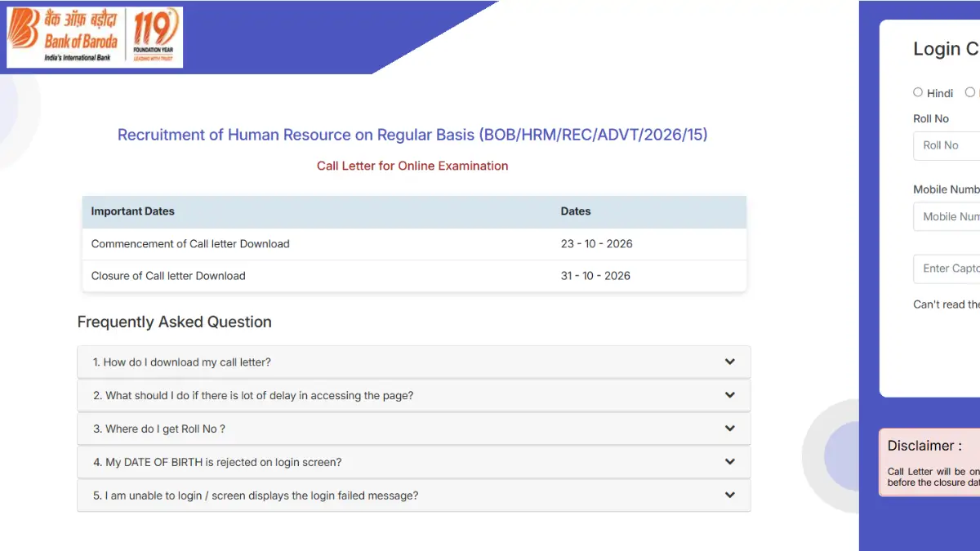Focus the Roll No input field

(x=947, y=145)
